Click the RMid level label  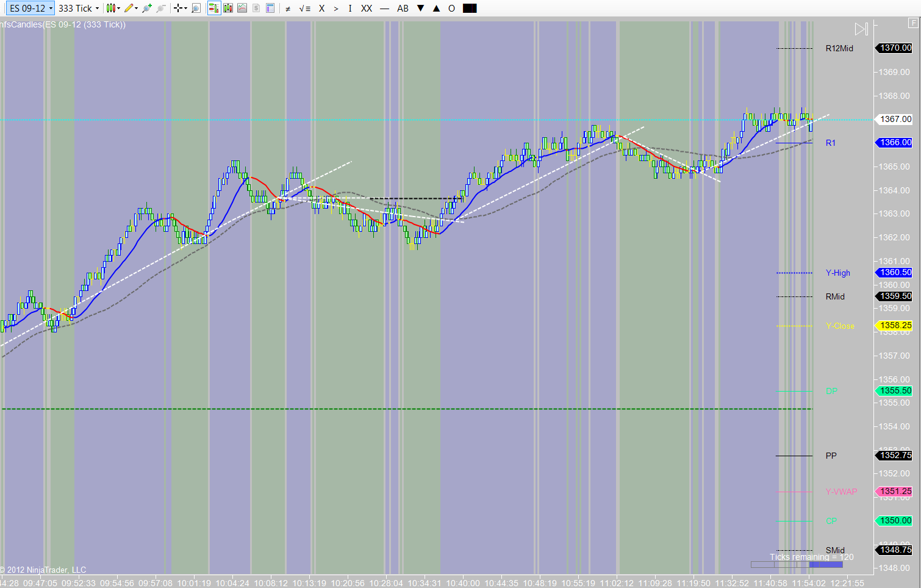pos(836,296)
